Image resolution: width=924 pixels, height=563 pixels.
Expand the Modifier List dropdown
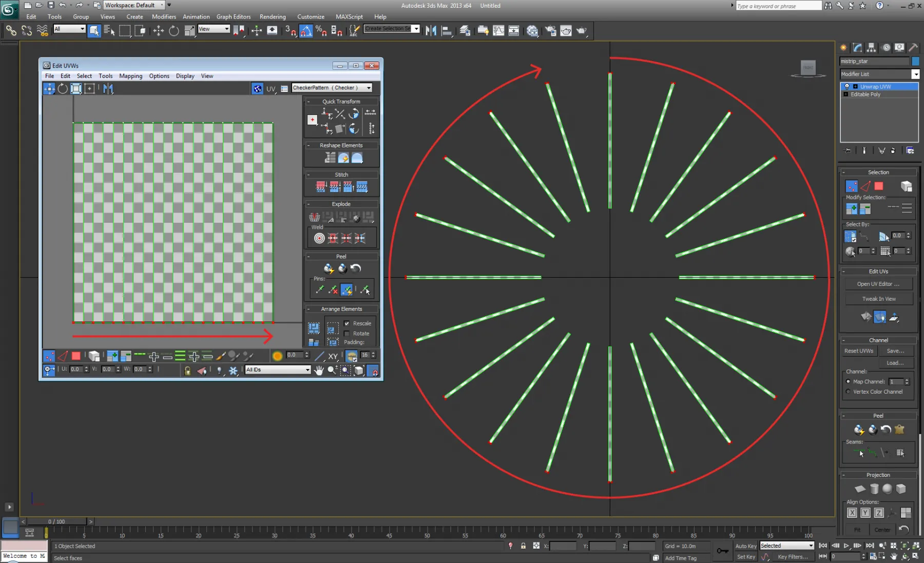915,74
